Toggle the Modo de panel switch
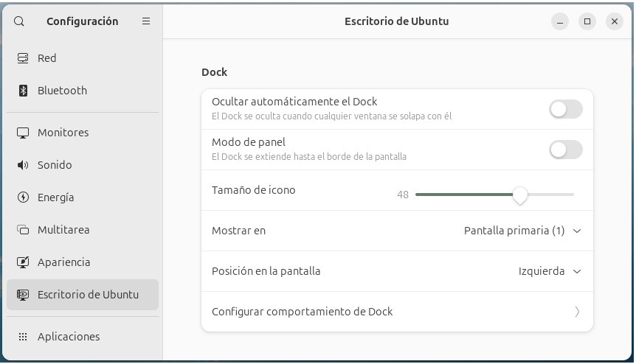The width and height of the screenshot is (636, 364). coord(565,150)
